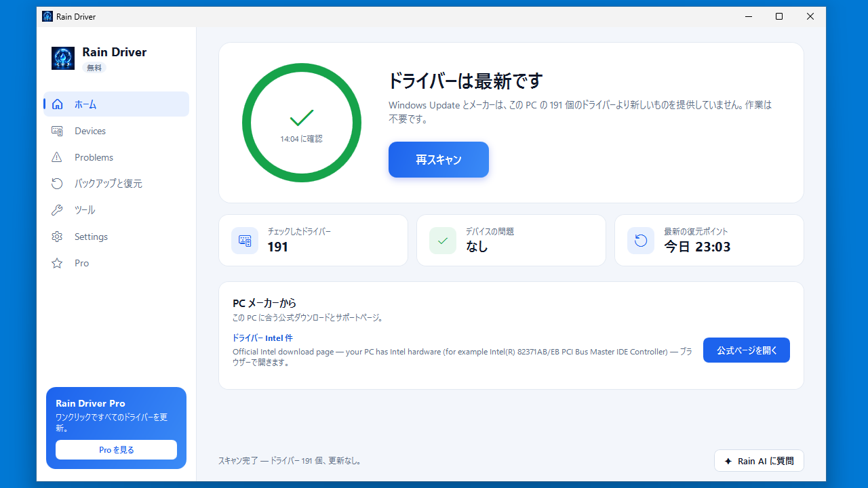This screenshot has height=488, width=868.
Task: Click the sparkle icon on Rain AI button
Action: coord(728,461)
